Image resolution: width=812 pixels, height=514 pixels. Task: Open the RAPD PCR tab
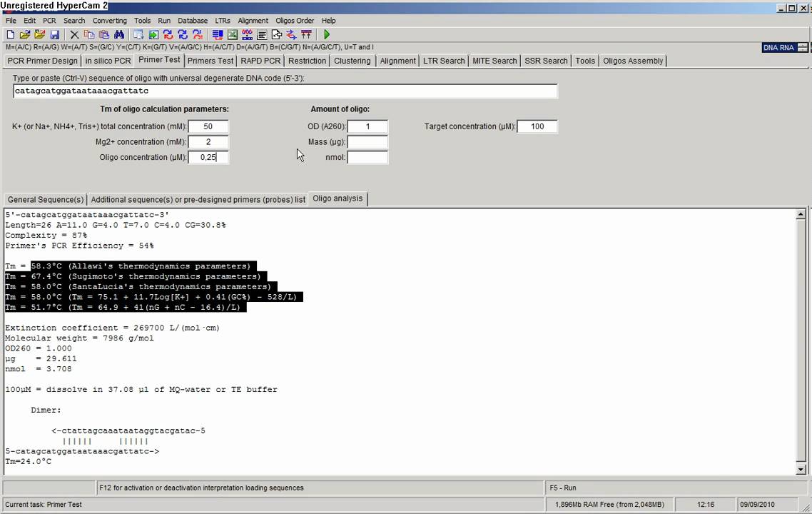260,61
